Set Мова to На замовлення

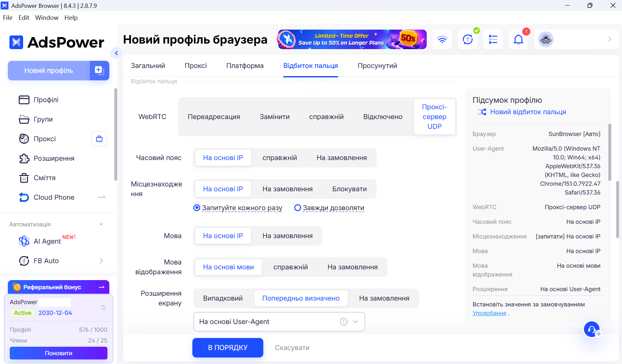click(x=288, y=236)
